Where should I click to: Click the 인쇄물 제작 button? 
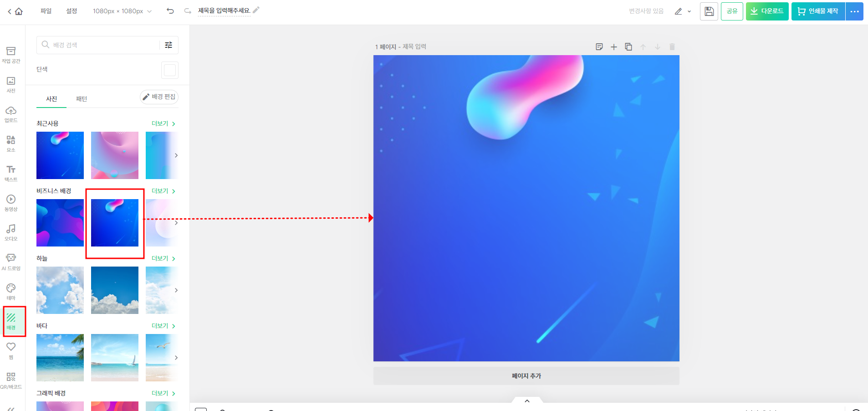pyautogui.click(x=818, y=11)
